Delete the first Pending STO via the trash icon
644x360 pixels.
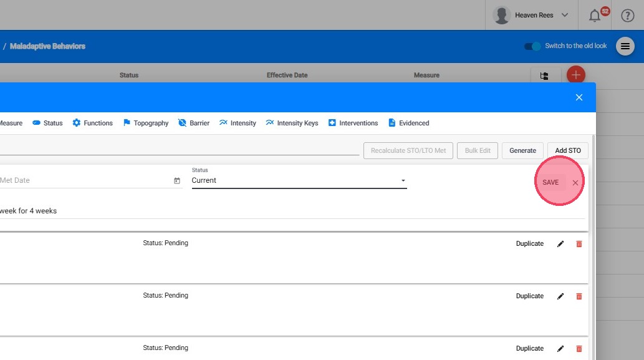pos(579,244)
